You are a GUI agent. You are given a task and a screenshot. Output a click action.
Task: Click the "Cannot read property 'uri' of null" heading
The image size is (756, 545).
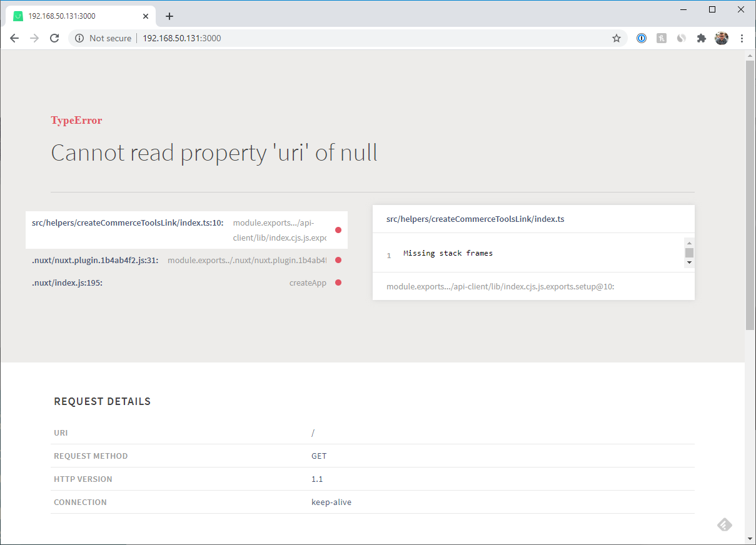(214, 152)
